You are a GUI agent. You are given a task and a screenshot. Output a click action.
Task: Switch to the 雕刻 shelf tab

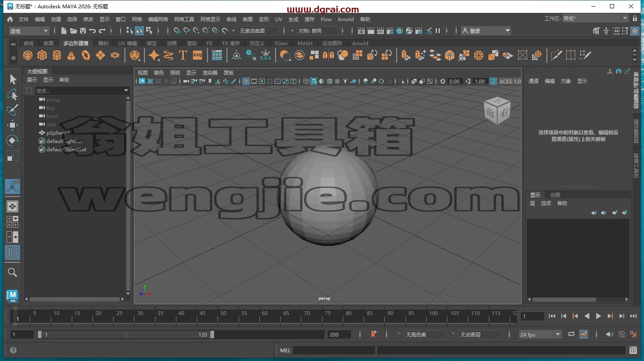(103, 43)
